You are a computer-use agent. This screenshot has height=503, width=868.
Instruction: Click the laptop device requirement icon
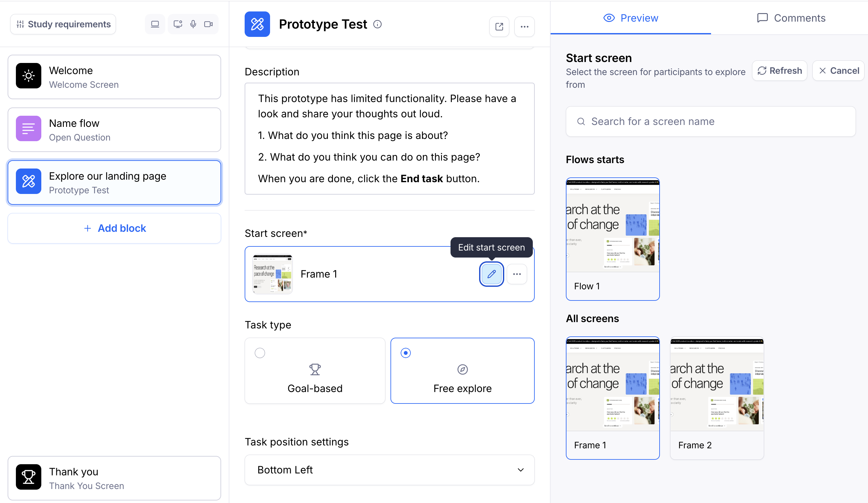tap(155, 24)
